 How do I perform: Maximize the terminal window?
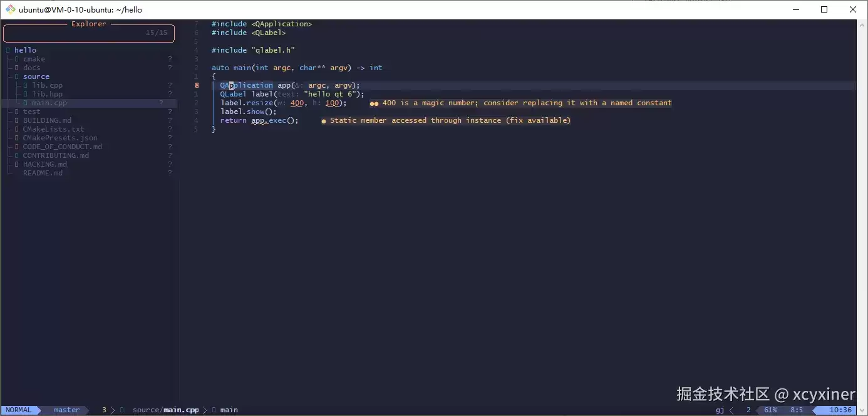click(x=824, y=9)
